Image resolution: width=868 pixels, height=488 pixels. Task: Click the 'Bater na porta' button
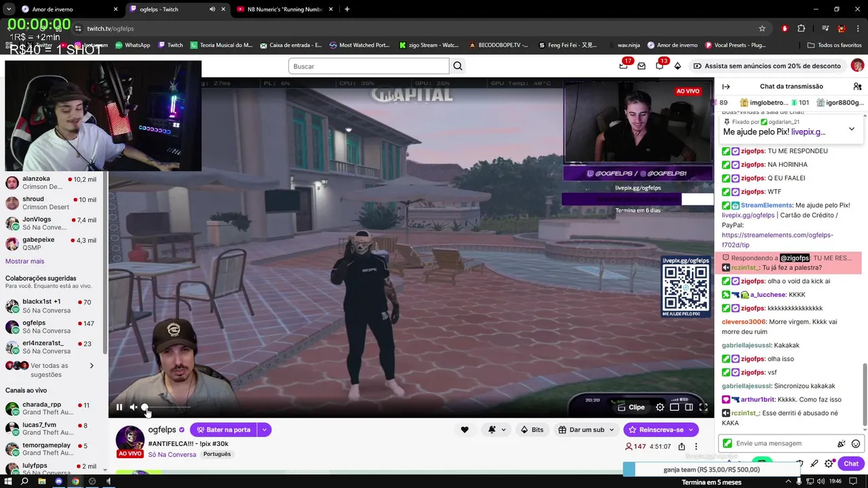(x=223, y=430)
